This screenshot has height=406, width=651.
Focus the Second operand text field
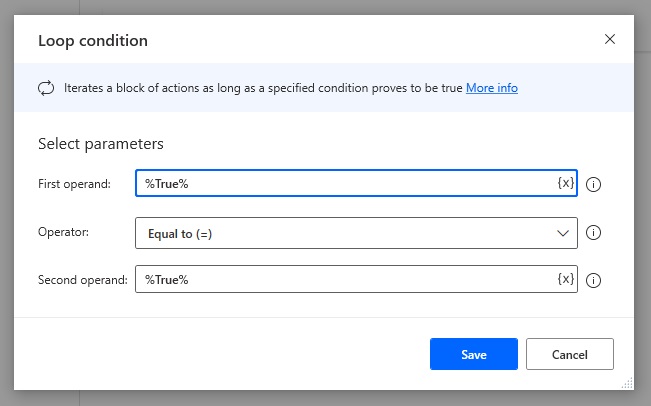coord(356,279)
